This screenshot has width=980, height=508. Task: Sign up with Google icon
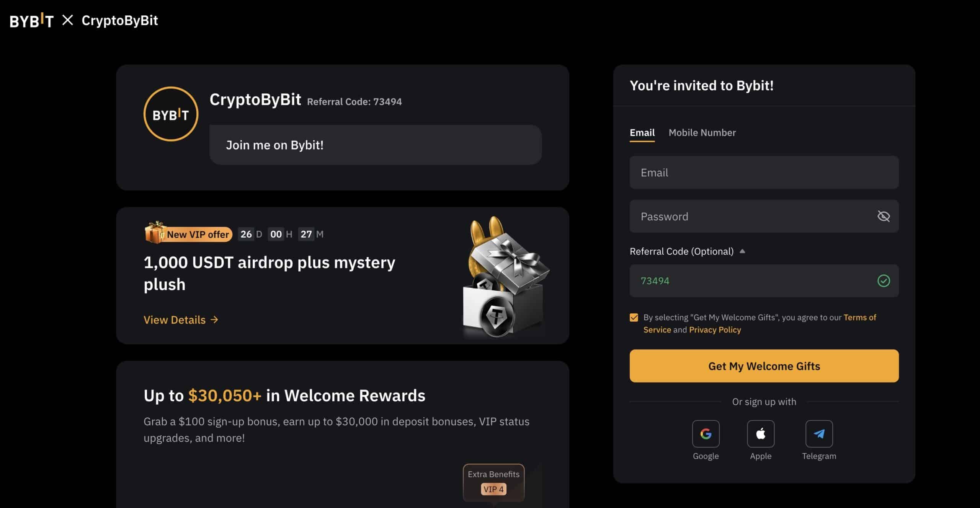tap(706, 433)
